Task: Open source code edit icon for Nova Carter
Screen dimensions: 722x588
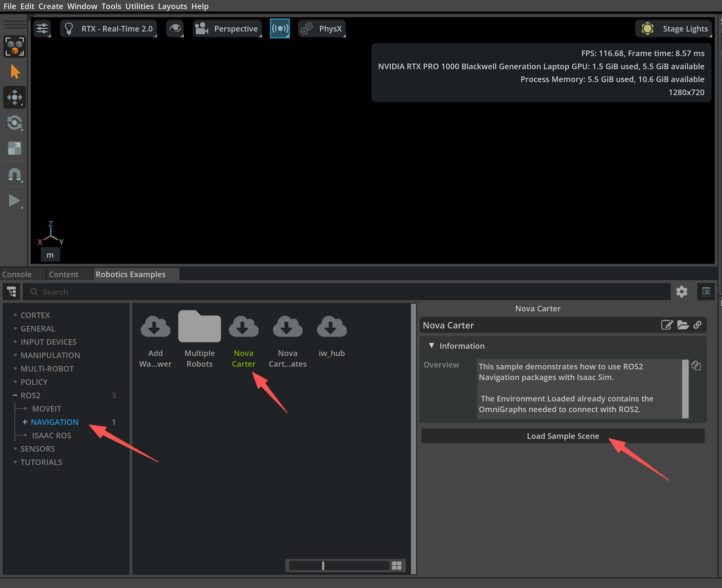Action: pyautogui.click(x=667, y=325)
